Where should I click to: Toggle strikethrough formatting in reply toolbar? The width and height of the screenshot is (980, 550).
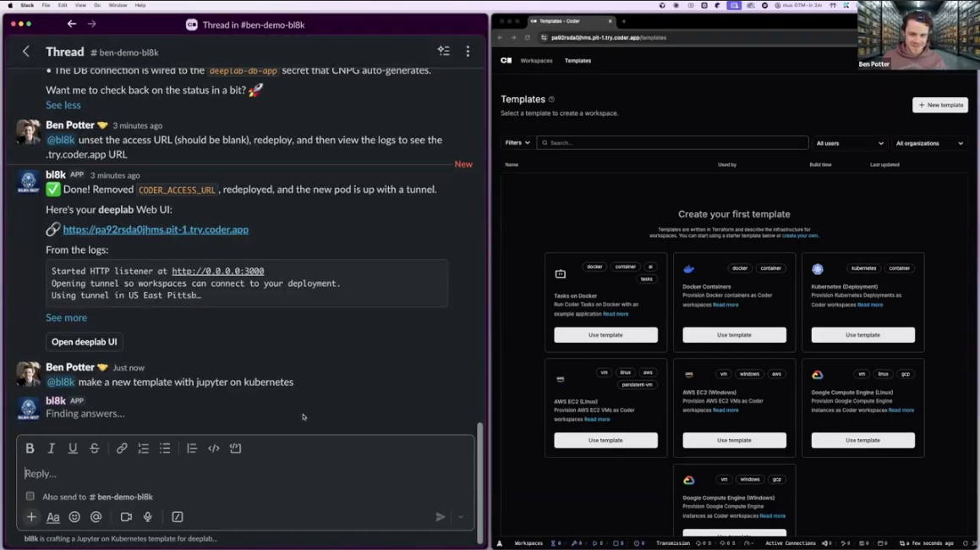coord(95,448)
